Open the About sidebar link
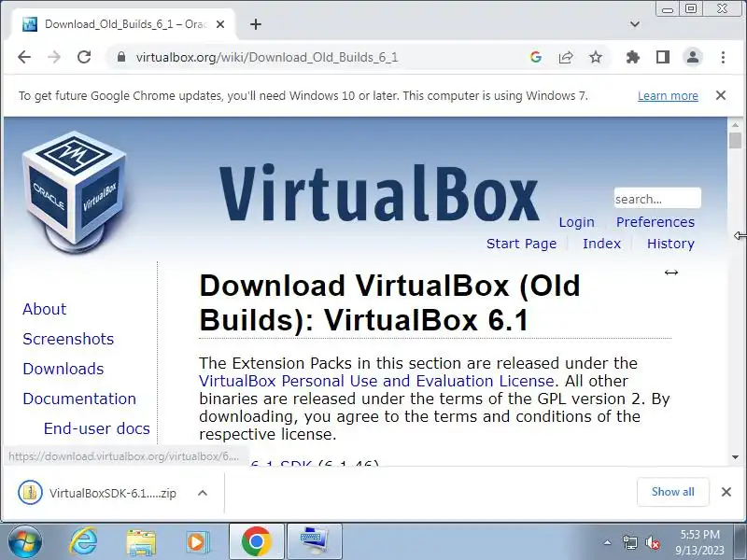Screen dimensions: 747x560 point(44,309)
